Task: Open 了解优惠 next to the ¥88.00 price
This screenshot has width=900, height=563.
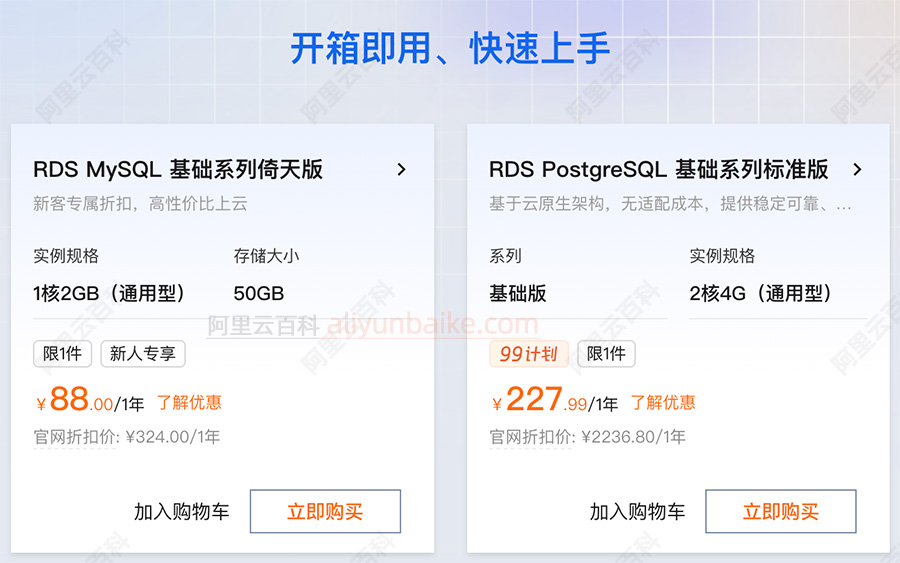Action: (189, 403)
